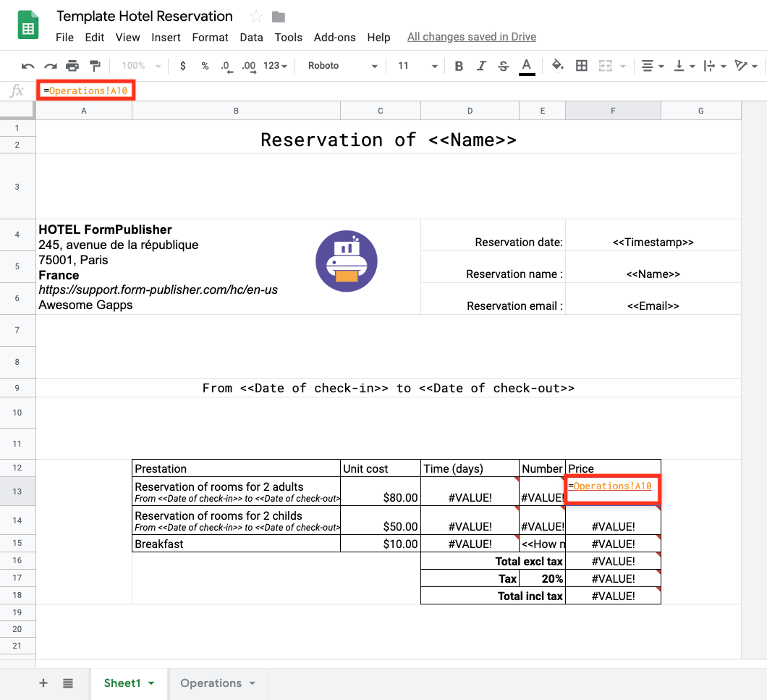Click the Print icon
767x700 pixels.
click(72, 66)
